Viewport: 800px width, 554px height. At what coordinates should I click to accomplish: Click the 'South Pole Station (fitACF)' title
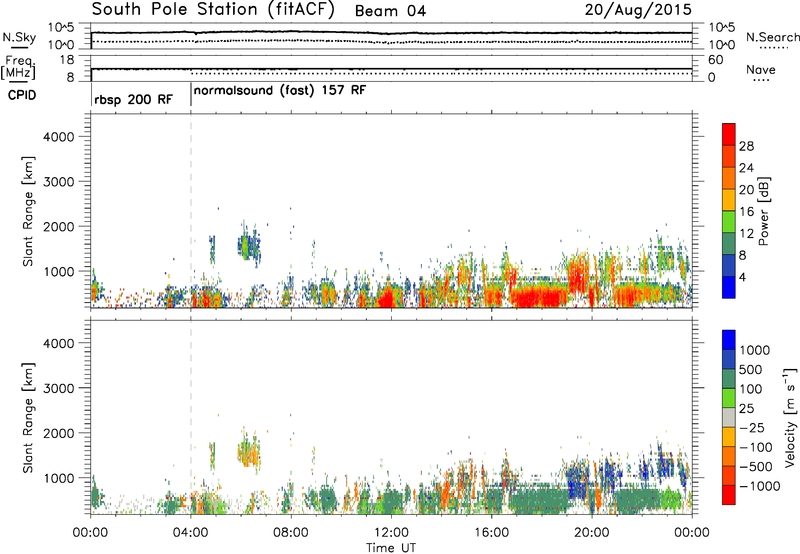[x=213, y=10]
